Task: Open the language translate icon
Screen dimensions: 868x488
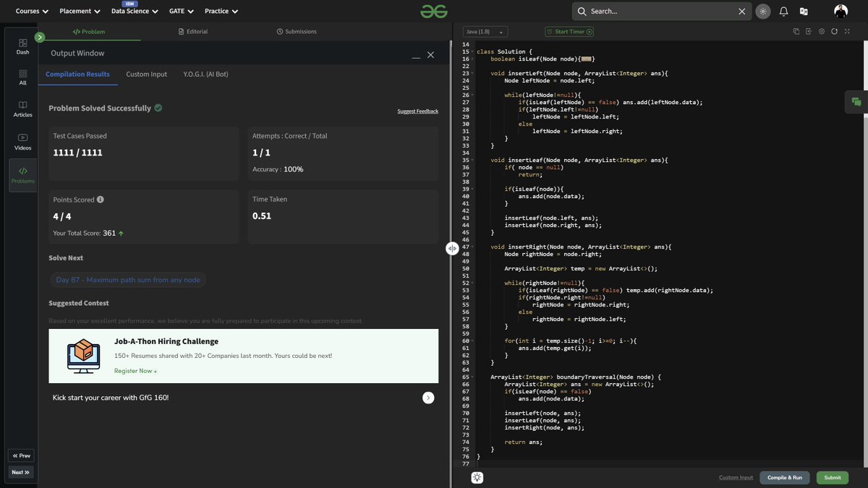Action: 804,11
